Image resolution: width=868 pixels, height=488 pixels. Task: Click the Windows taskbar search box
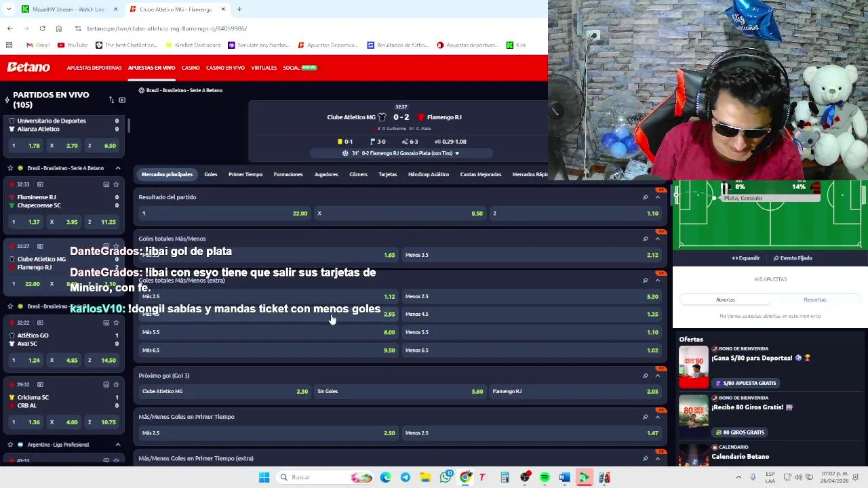click(325, 477)
